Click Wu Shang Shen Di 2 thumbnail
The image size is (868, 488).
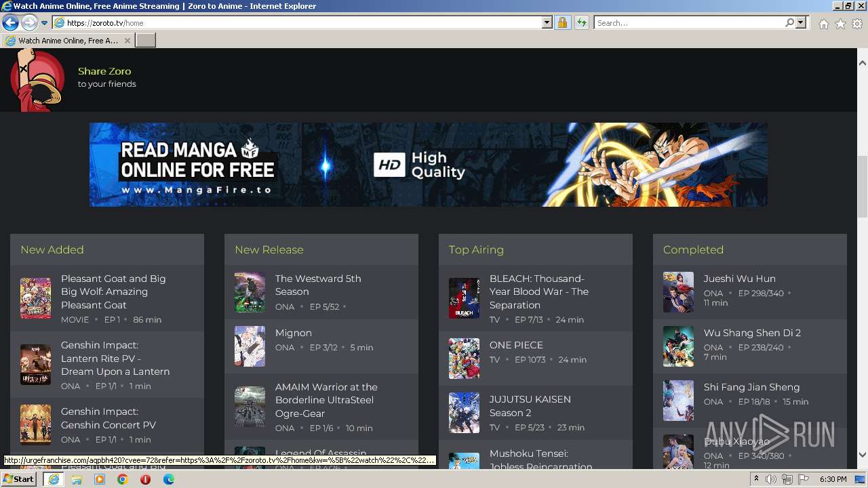[678, 346]
